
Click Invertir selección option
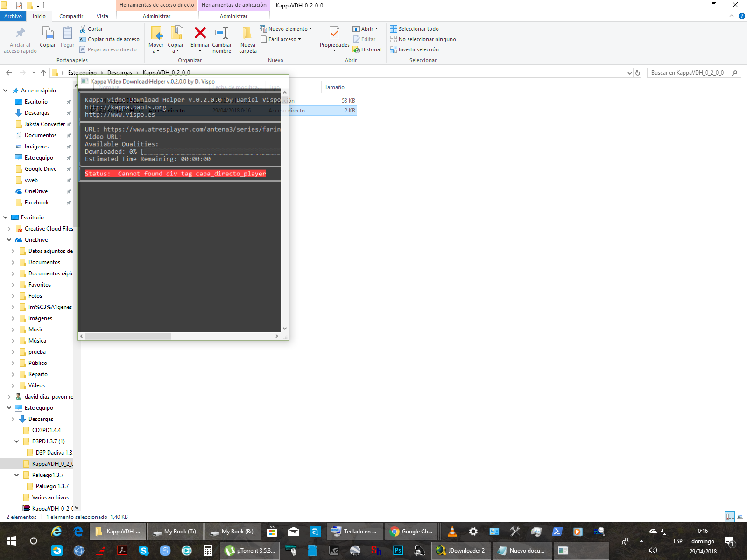click(x=415, y=49)
